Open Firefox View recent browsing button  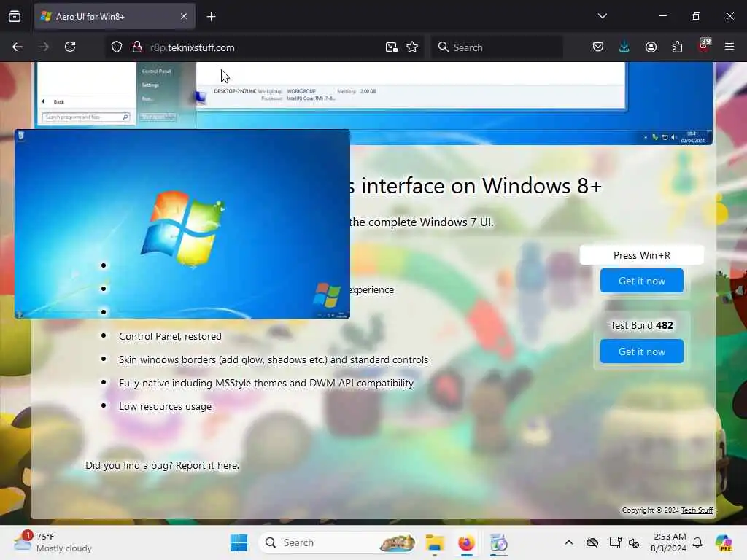coord(15,17)
